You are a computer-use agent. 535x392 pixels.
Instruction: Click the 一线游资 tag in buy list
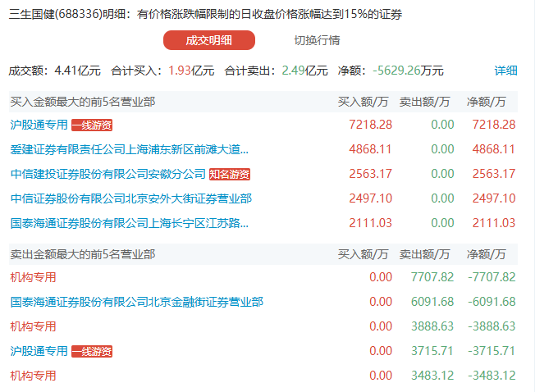point(92,125)
